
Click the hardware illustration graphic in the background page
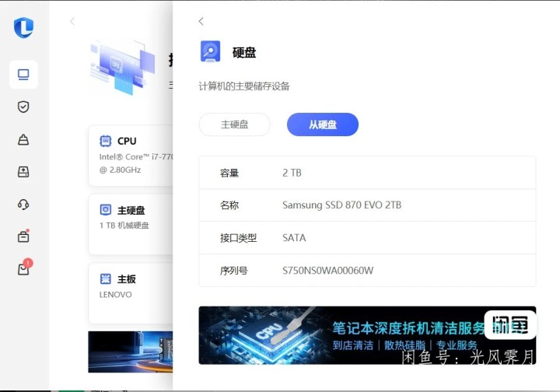123,68
